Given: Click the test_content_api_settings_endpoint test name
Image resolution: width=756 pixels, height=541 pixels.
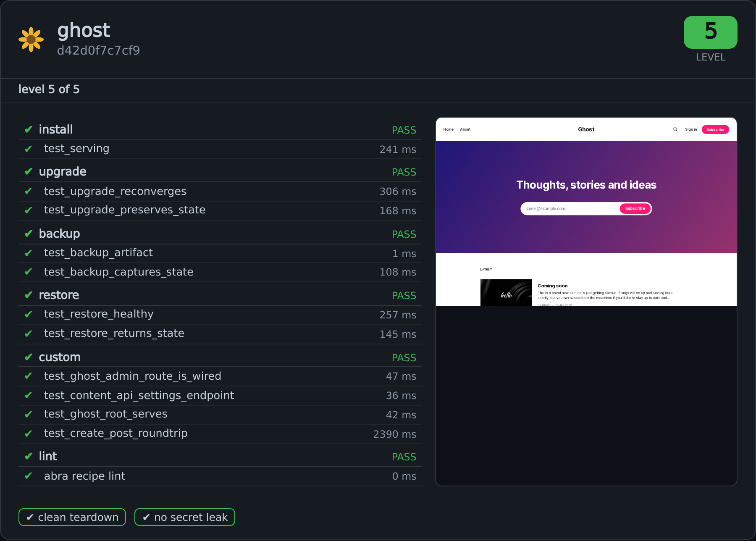Looking at the screenshot, I should coord(139,396).
